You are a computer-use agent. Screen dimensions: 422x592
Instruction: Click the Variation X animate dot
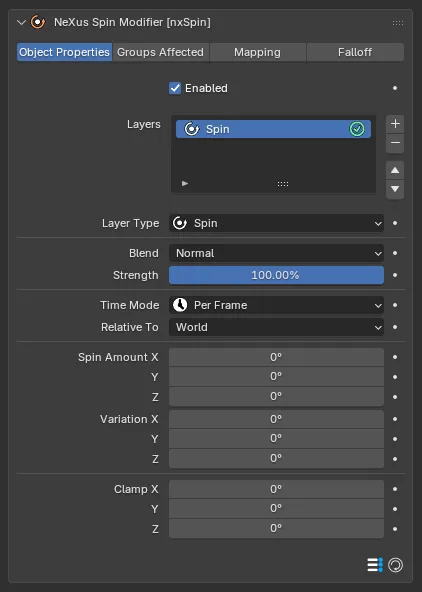pos(395,419)
